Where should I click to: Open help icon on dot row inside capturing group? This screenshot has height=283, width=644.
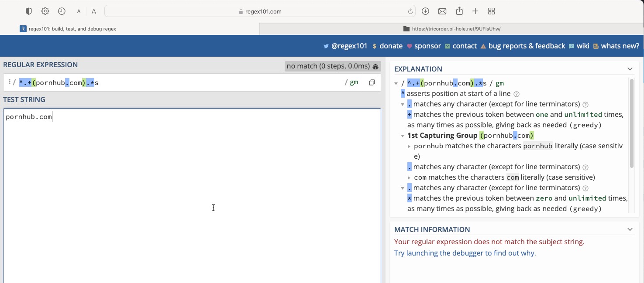tap(585, 167)
